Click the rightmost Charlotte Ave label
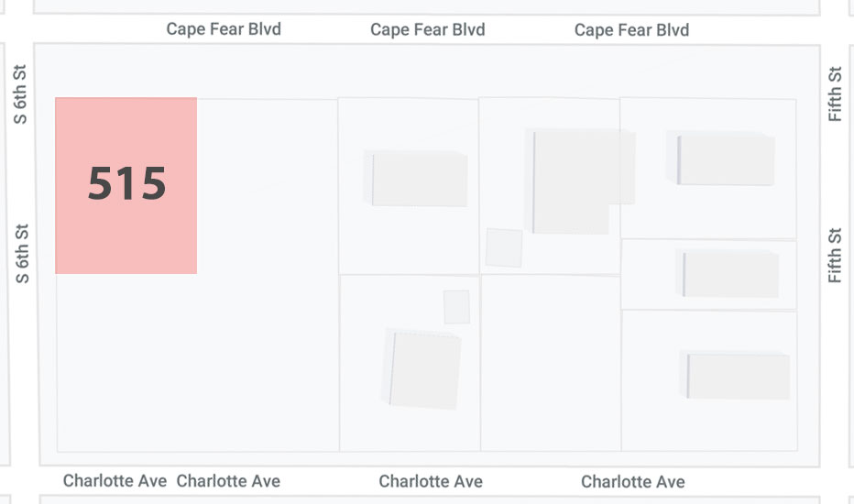Screen dimensions: 854x504 coord(633,482)
